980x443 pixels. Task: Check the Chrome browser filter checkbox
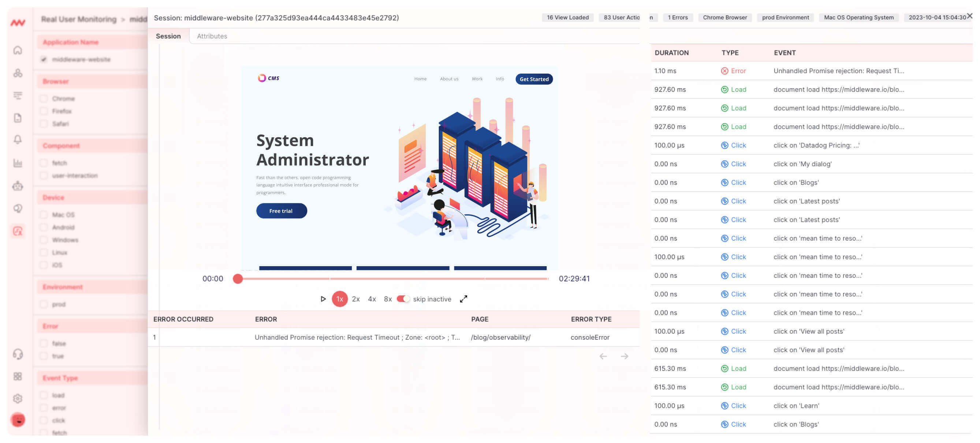pos(44,98)
